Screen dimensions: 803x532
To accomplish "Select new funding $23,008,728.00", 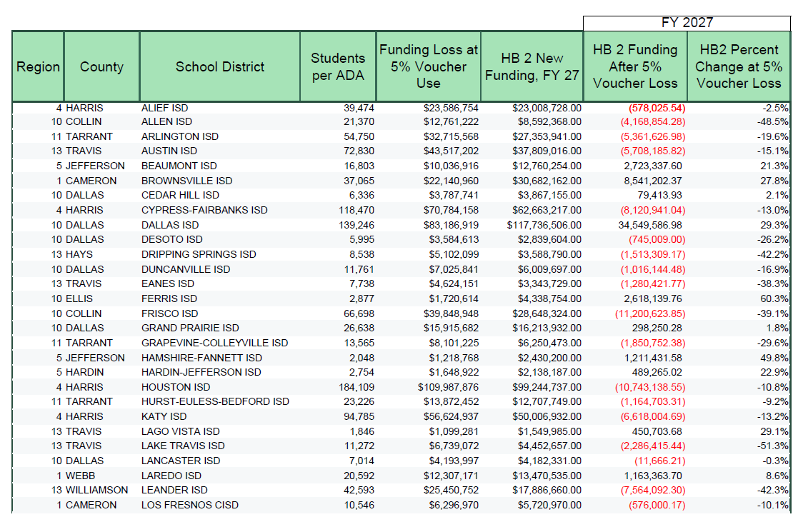I will click(547, 108).
